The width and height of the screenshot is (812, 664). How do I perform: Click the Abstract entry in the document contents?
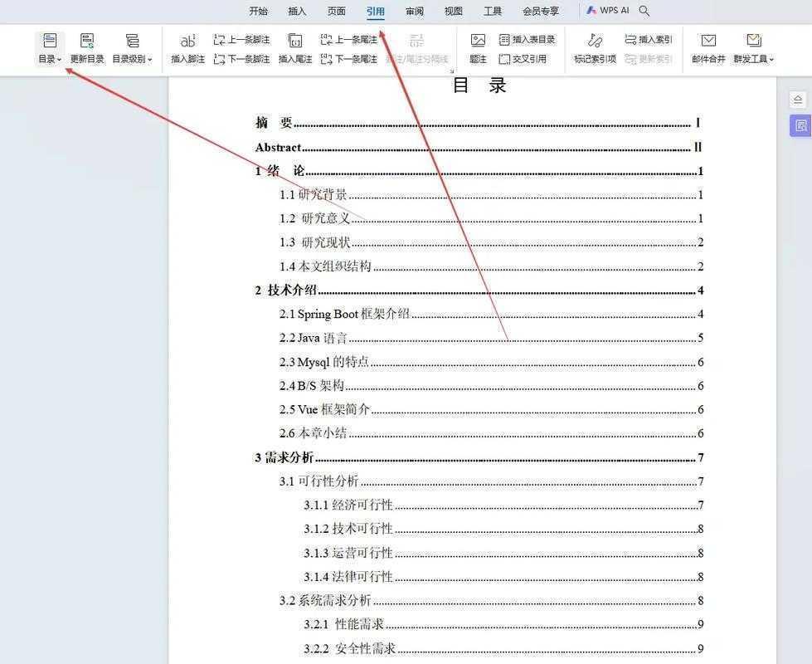(x=277, y=147)
